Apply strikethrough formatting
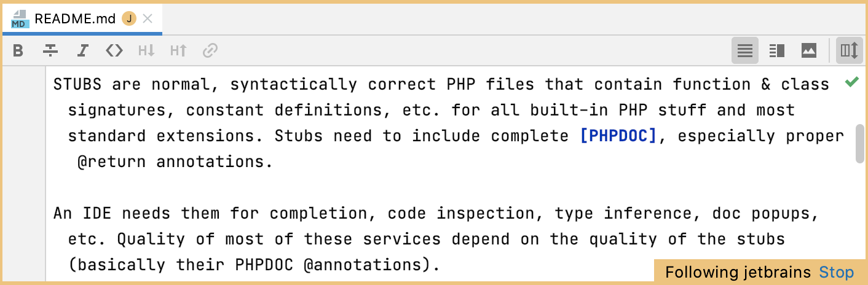868x285 pixels. pos(50,50)
